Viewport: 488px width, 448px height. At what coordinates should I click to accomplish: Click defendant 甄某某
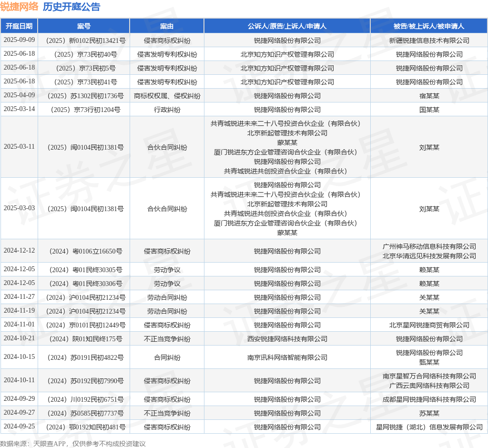pos(429,362)
